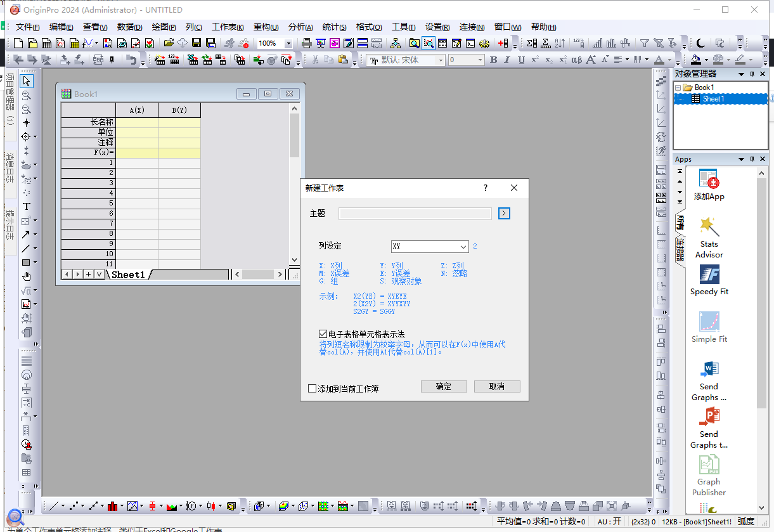Select the Zoom Out tool

[27, 109]
